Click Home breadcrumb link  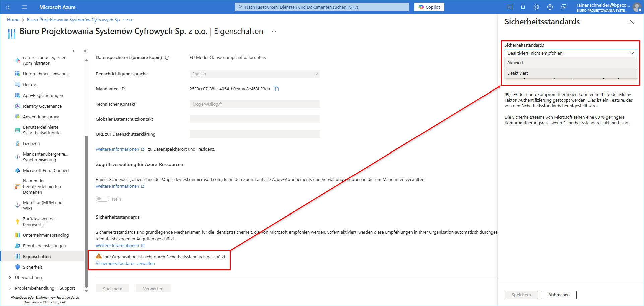13,20
